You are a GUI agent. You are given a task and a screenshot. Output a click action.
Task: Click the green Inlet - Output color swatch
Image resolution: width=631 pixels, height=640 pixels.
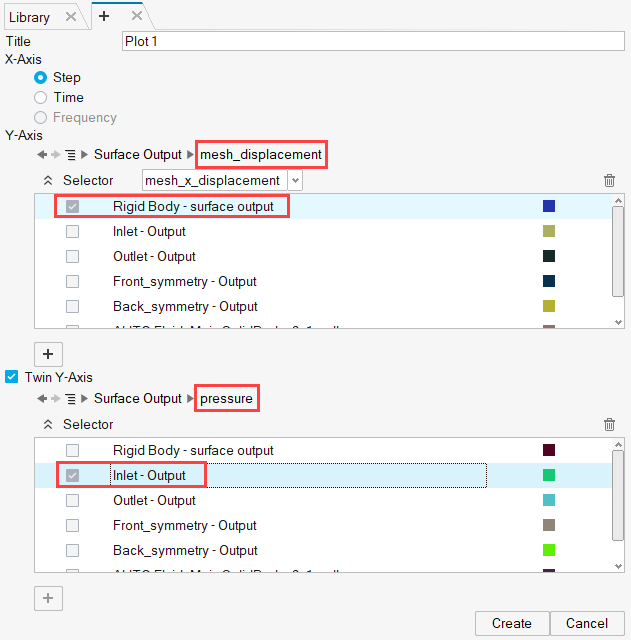pyautogui.click(x=549, y=475)
